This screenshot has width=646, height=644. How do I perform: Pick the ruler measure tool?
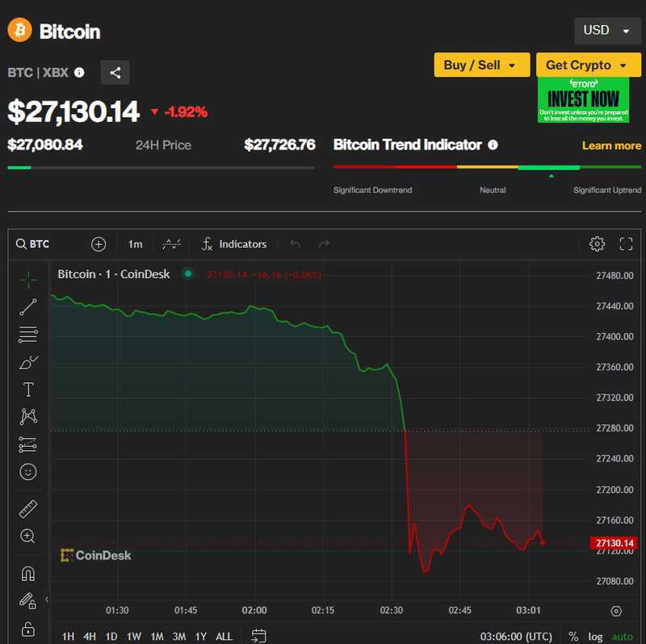[x=28, y=509]
